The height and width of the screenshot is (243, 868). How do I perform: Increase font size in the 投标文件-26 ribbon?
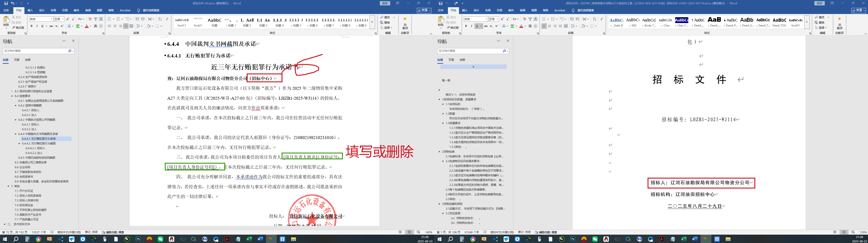coord(68,19)
